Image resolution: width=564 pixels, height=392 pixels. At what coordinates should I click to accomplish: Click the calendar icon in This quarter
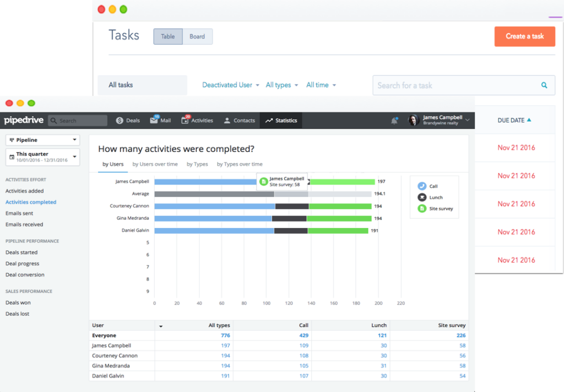pyautogui.click(x=12, y=157)
